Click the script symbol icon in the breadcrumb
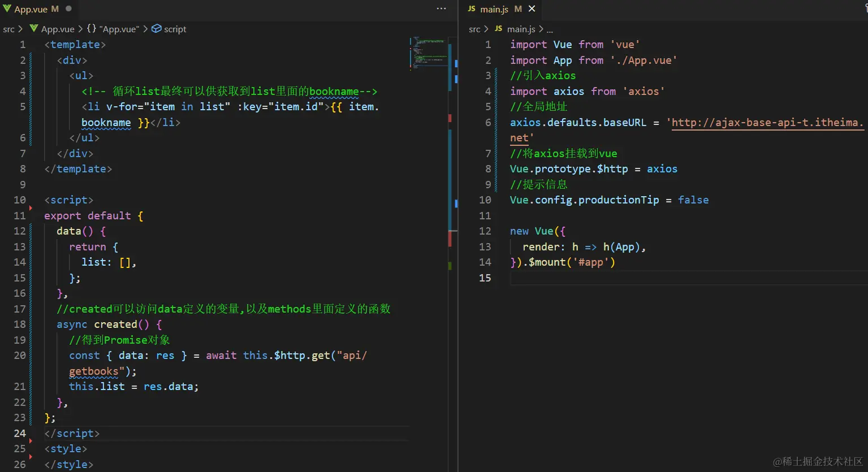868x472 pixels. click(x=157, y=28)
